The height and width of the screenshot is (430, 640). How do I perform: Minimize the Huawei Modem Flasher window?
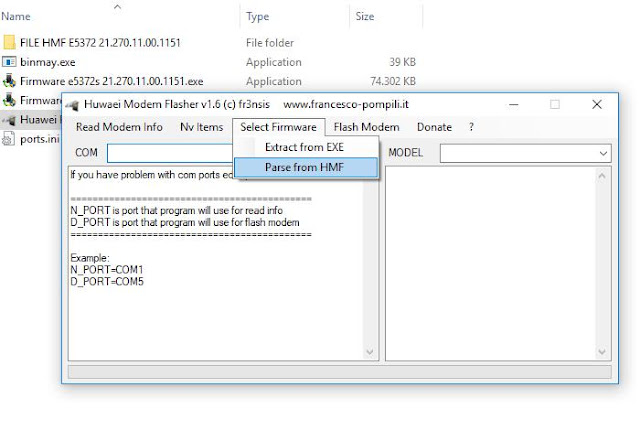[514, 105]
